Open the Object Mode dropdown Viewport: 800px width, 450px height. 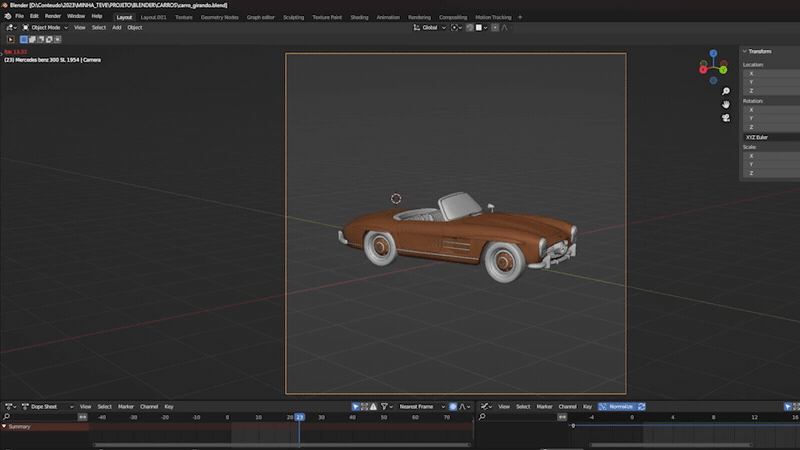pyautogui.click(x=46, y=28)
